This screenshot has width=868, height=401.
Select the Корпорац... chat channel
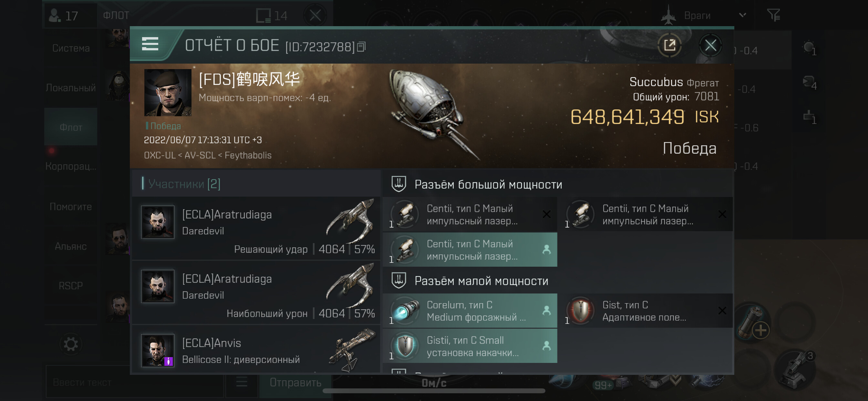click(x=71, y=166)
